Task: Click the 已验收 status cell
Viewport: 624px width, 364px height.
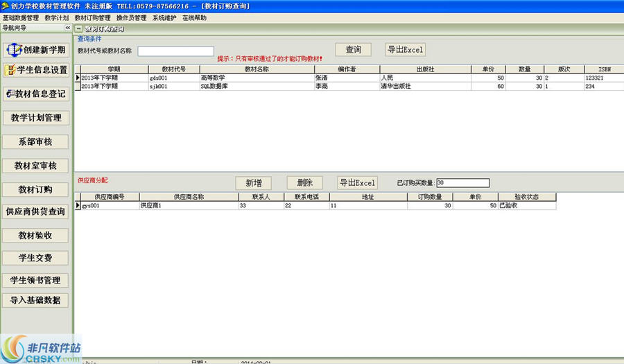Action: click(527, 206)
